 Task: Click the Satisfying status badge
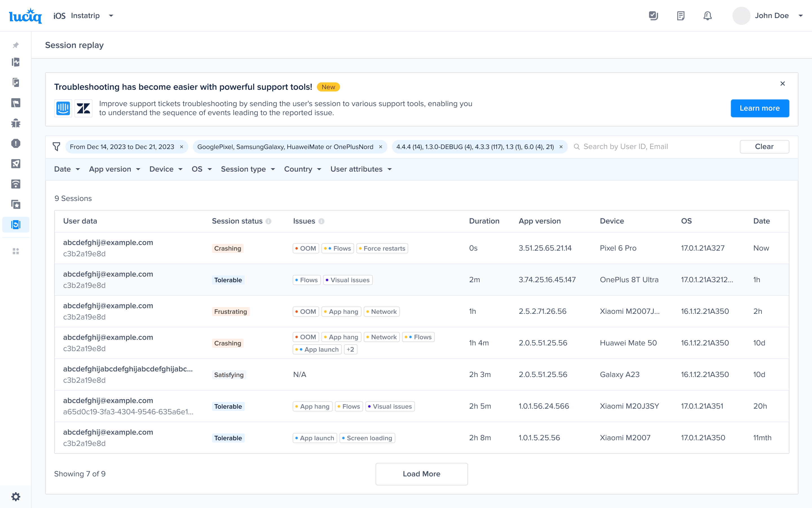tap(229, 375)
